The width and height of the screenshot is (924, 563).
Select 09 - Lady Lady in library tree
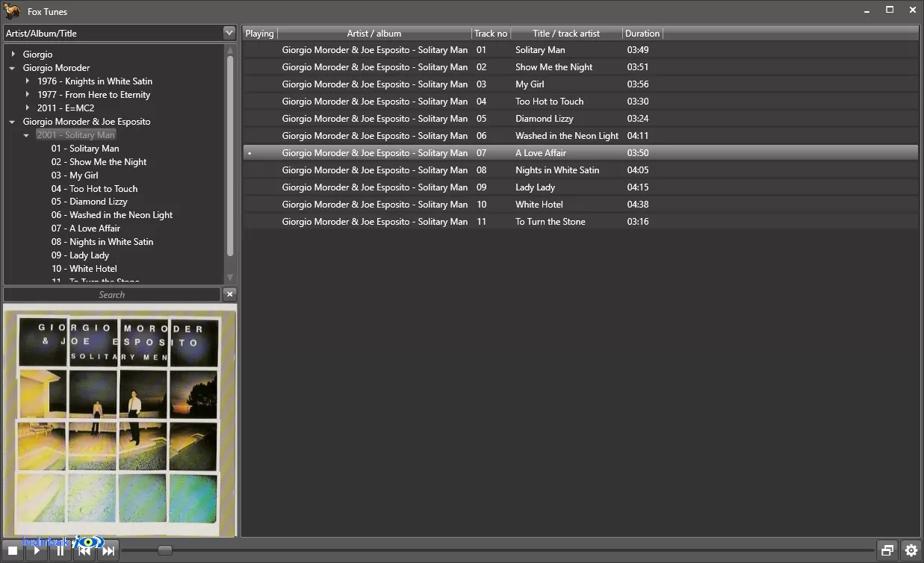point(80,255)
